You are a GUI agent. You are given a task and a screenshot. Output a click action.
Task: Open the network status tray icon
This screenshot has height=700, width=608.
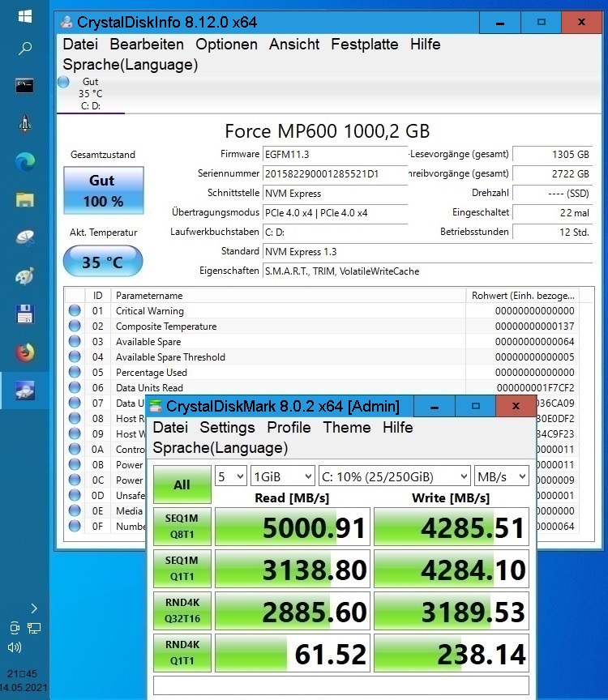coord(34,628)
